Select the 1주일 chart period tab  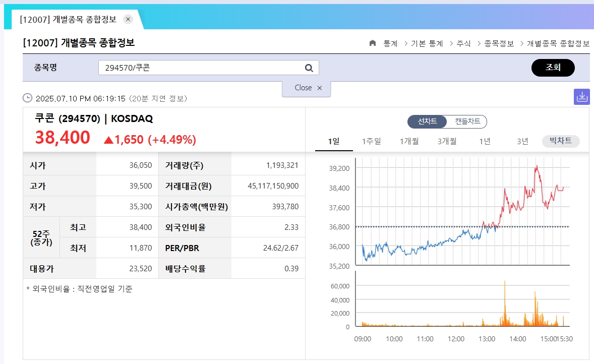[372, 141]
